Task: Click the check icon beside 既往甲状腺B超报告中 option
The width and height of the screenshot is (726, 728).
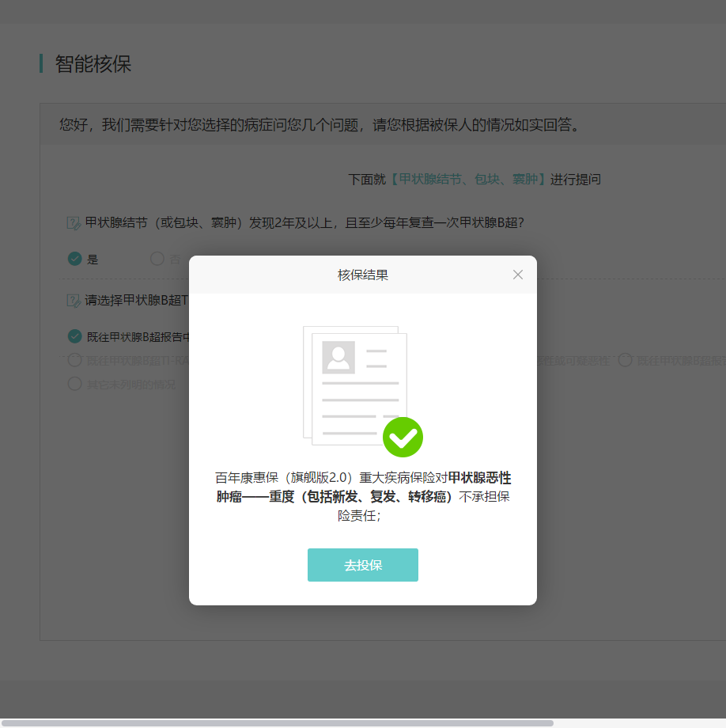Action: [74, 336]
